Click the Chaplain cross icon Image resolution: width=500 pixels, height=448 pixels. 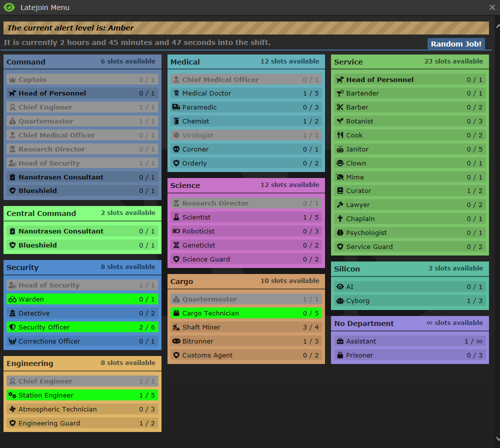(340, 219)
